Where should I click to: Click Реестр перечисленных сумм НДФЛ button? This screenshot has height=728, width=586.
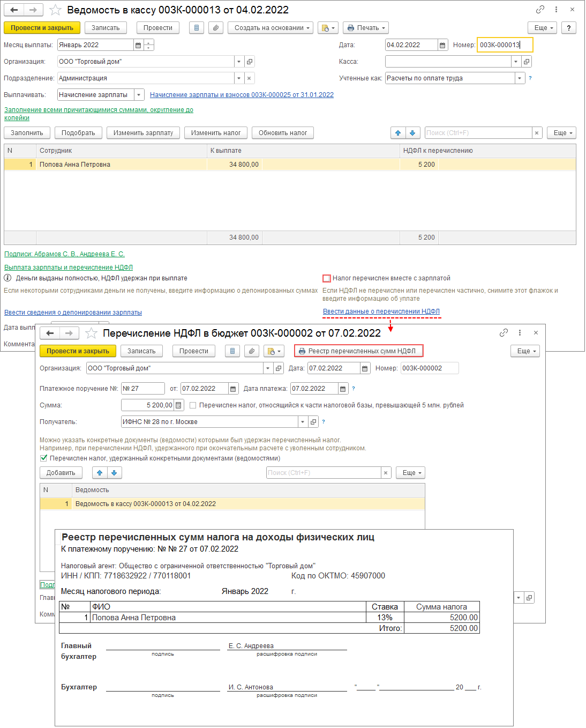pos(359,351)
